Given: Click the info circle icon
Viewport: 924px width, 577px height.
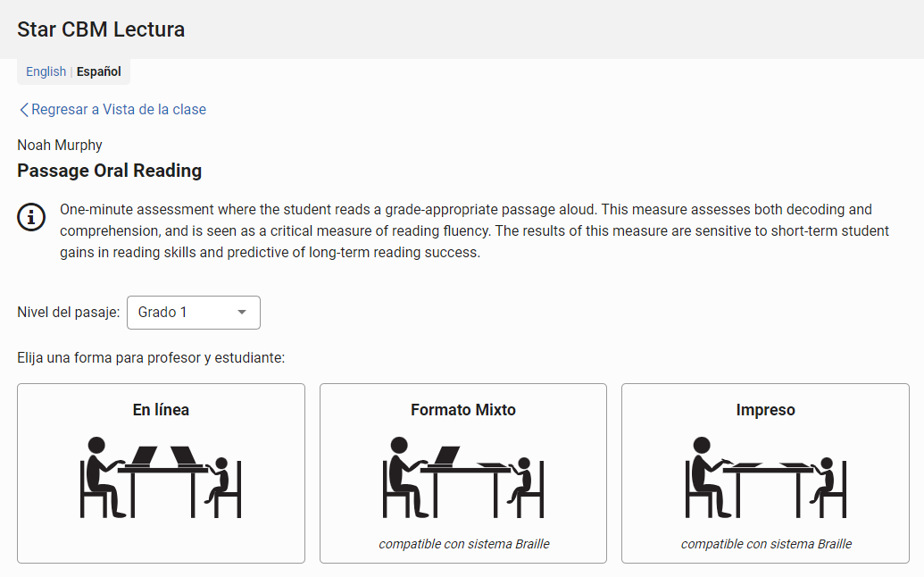Looking at the screenshot, I should 31,217.
